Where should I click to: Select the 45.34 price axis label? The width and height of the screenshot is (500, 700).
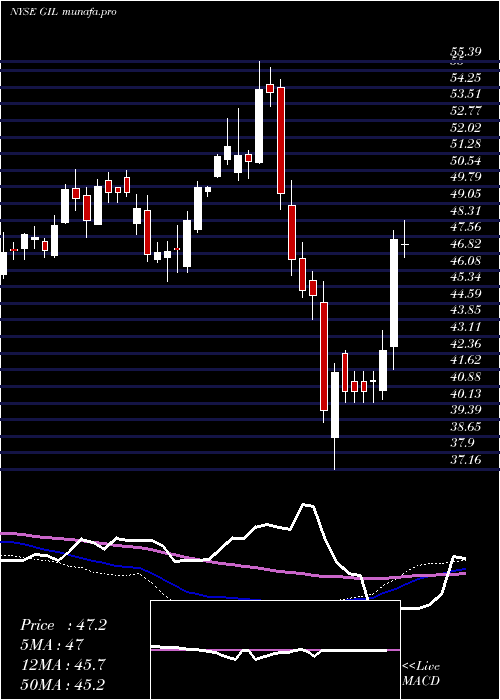(x=466, y=277)
